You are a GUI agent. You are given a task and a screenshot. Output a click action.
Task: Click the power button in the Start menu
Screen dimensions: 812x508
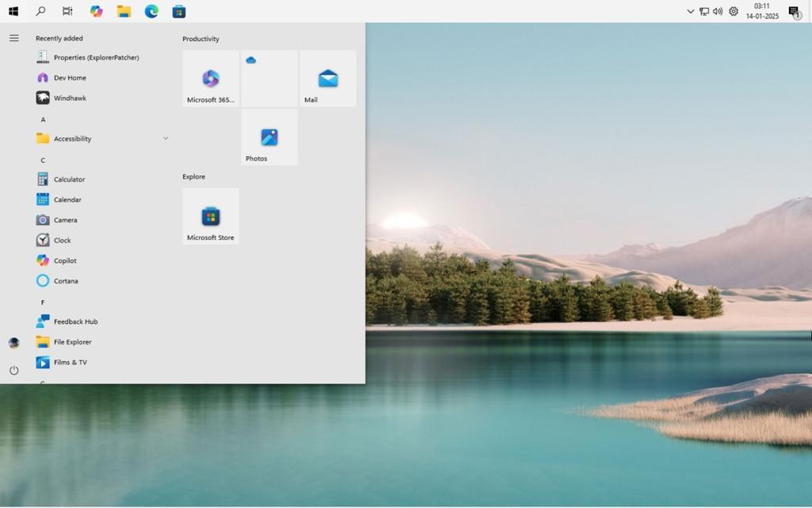coord(13,370)
